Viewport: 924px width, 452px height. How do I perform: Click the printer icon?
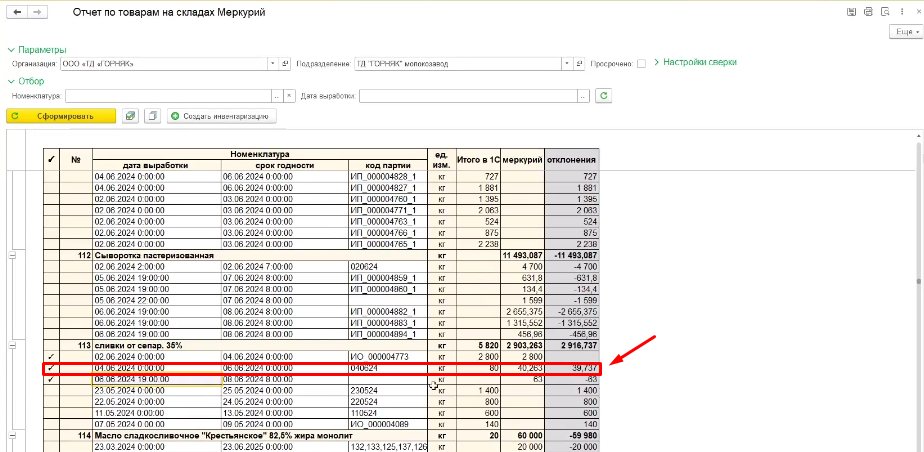(x=867, y=12)
